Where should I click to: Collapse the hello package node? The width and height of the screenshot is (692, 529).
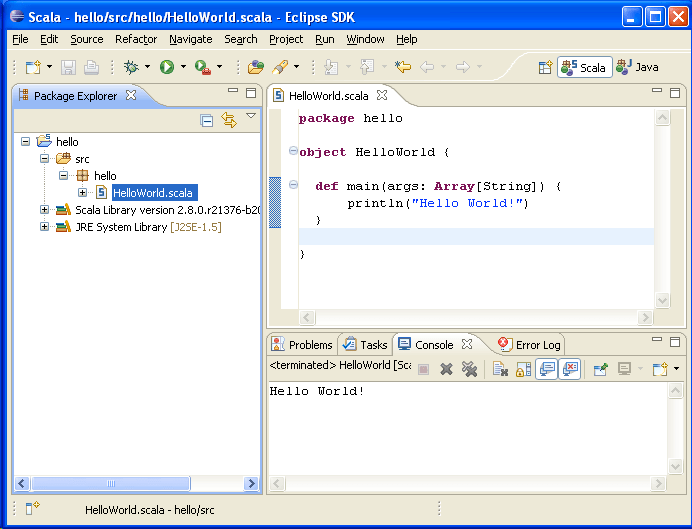[x=64, y=176]
